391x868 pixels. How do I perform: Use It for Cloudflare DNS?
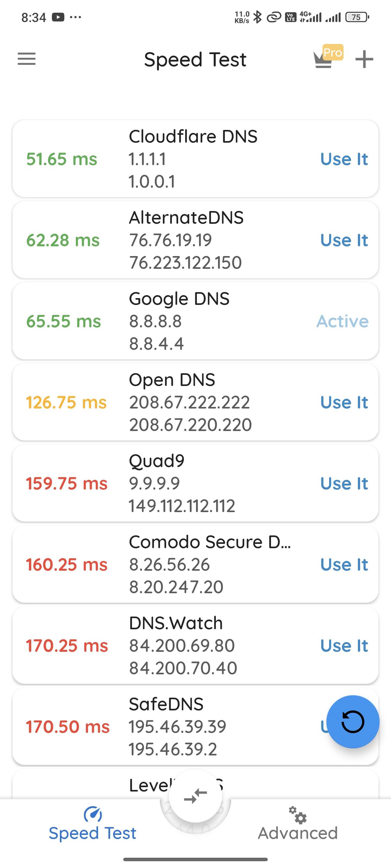[344, 159]
